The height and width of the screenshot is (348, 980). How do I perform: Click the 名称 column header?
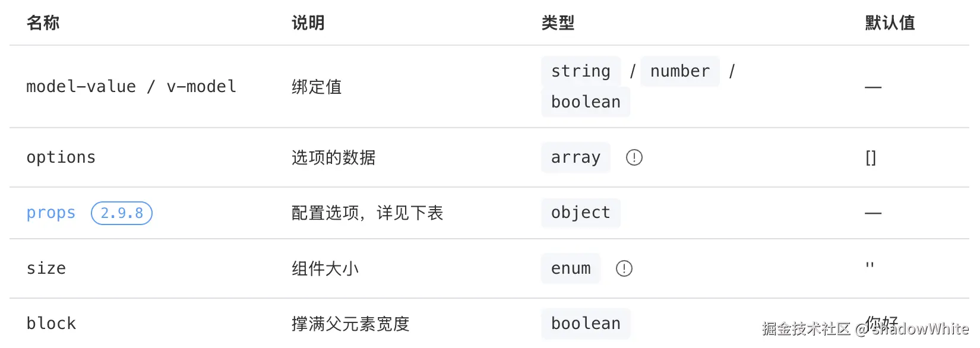(43, 23)
